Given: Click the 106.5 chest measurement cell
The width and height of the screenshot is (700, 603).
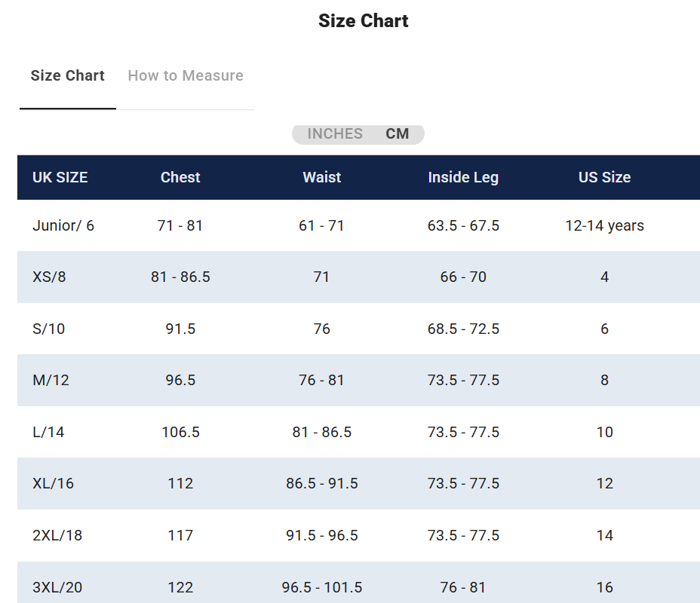Looking at the screenshot, I should click(180, 433).
